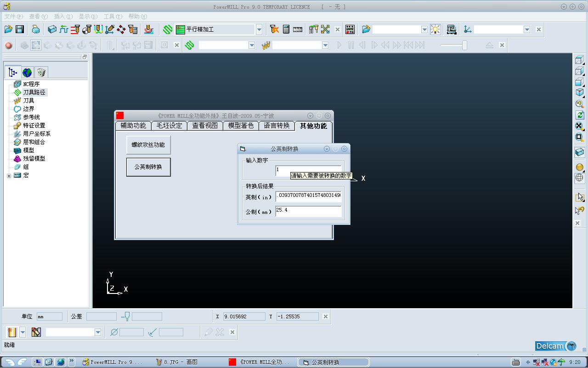The image size is (588, 368).
Task: Click the 英制 (in) result field
Action: click(x=308, y=196)
